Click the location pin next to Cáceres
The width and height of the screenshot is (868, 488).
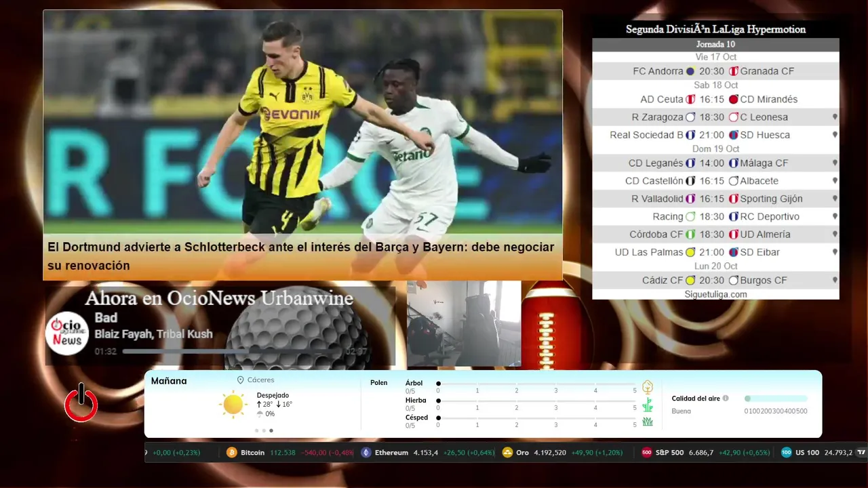241,380
